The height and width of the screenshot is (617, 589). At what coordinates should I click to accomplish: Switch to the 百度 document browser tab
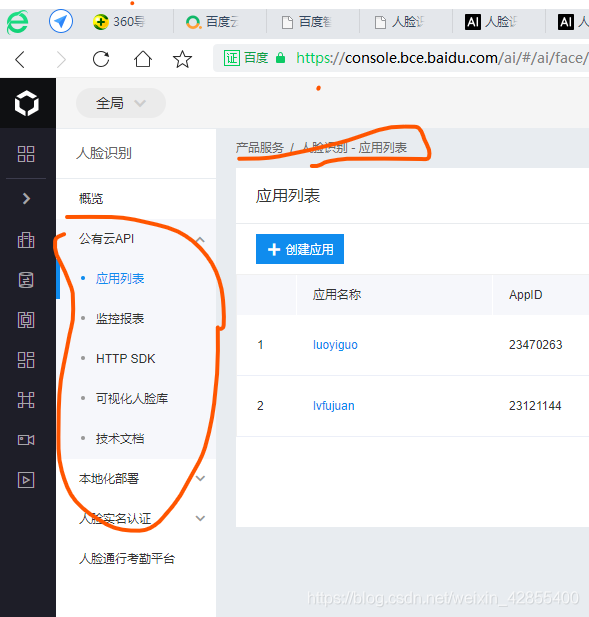(x=313, y=22)
